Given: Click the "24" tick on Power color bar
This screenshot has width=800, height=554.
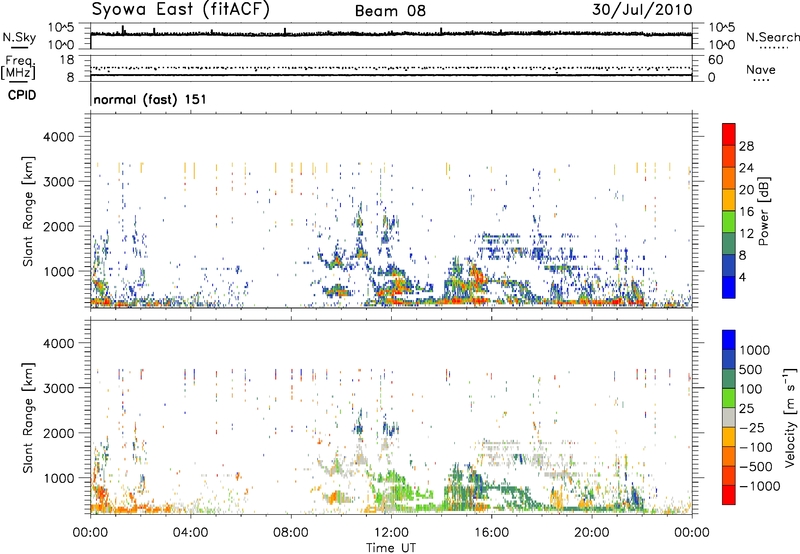Looking at the screenshot, I should [x=746, y=168].
